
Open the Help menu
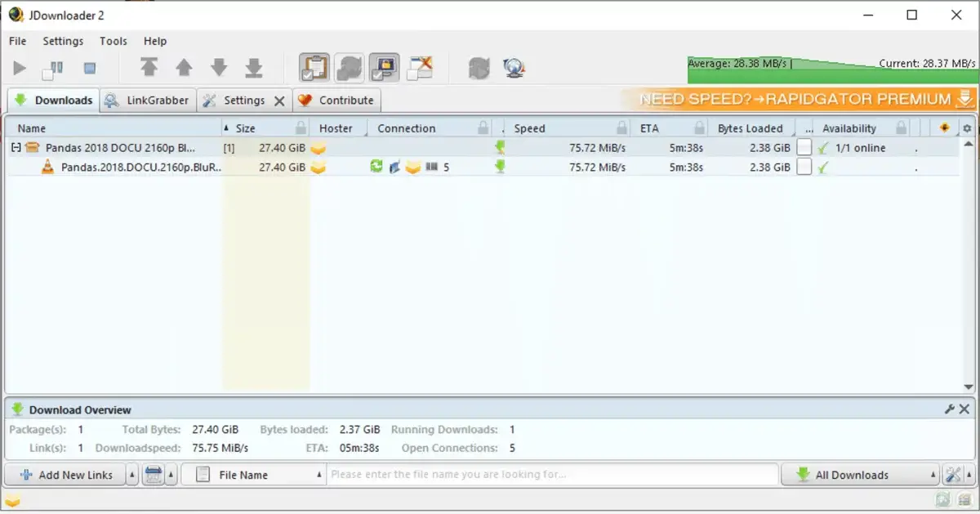point(155,41)
